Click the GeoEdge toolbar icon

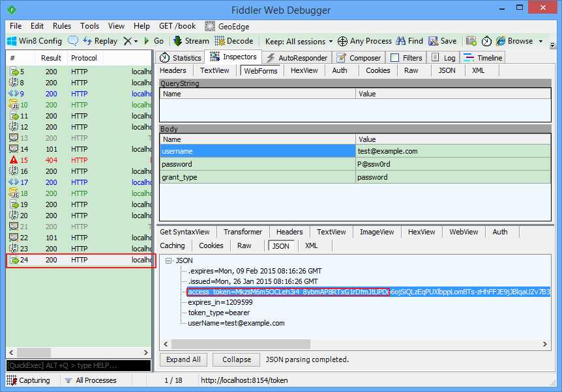[210, 26]
